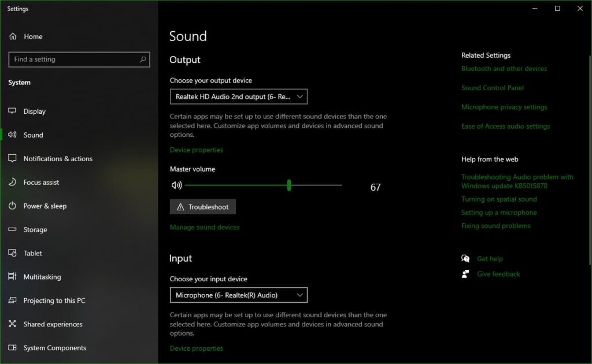Click the Master volume slider handle
The image size is (592, 364).
point(288,185)
